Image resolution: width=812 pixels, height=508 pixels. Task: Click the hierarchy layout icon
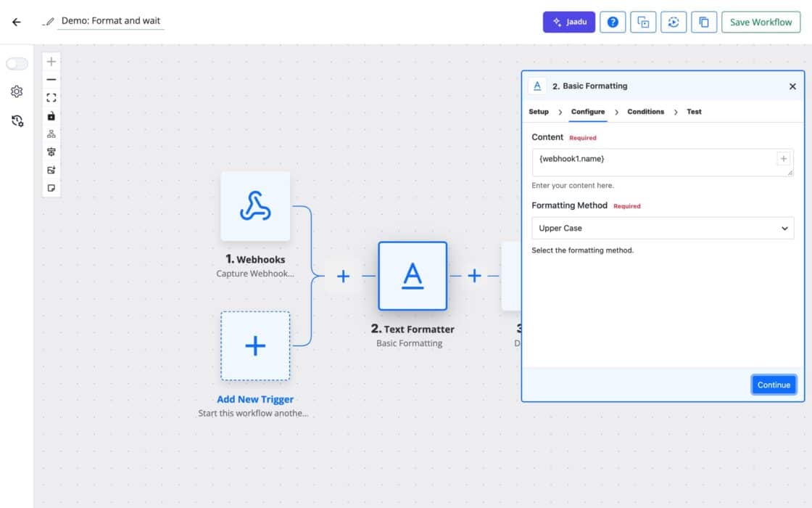pyautogui.click(x=51, y=134)
